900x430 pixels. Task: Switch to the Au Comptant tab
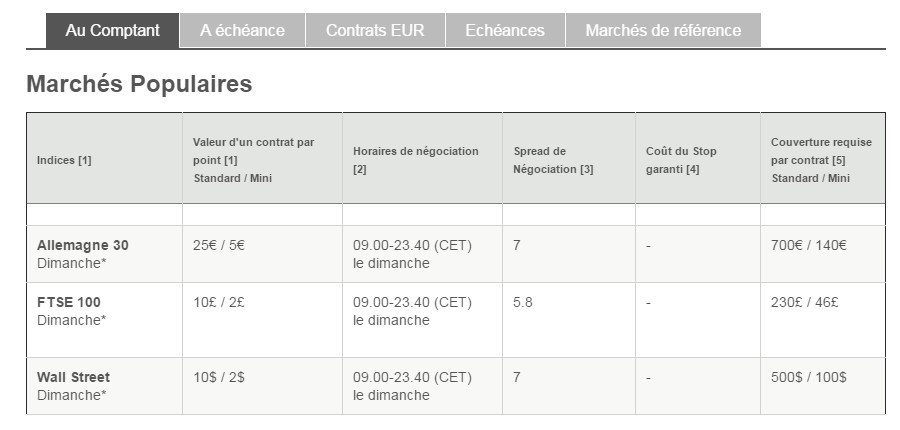112,30
